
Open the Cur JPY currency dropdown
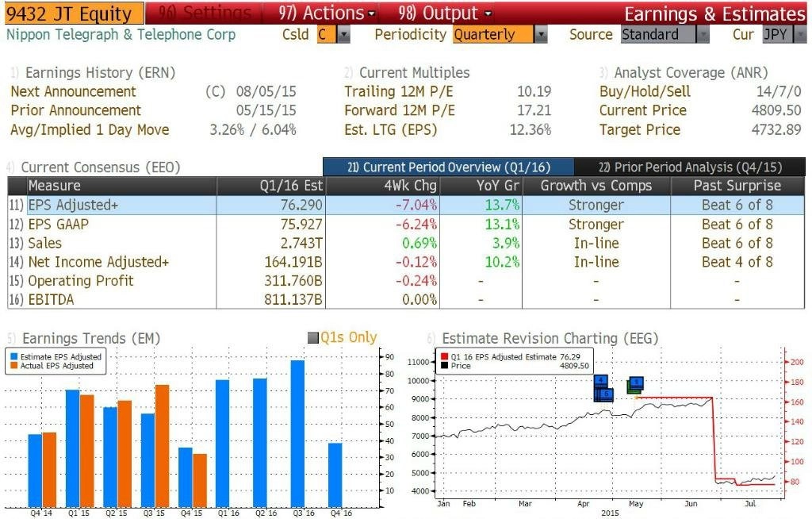coord(800,35)
